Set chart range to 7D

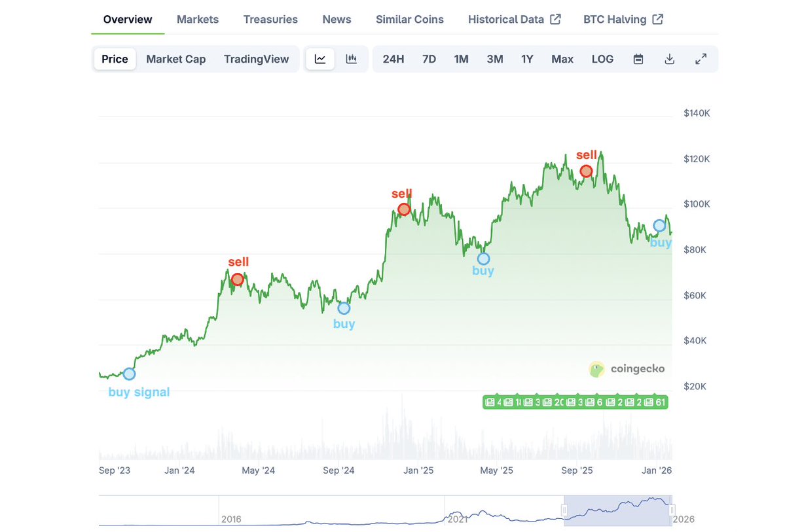[x=429, y=59]
